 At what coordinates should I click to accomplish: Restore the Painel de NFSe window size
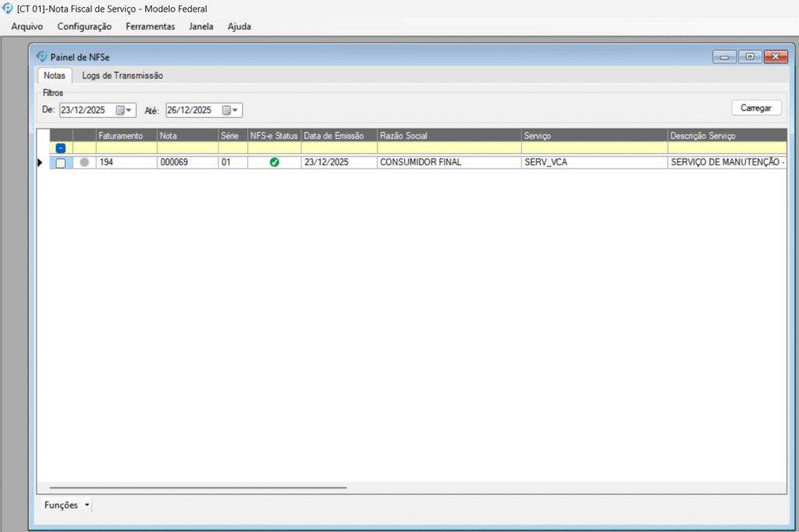pyautogui.click(x=750, y=57)
